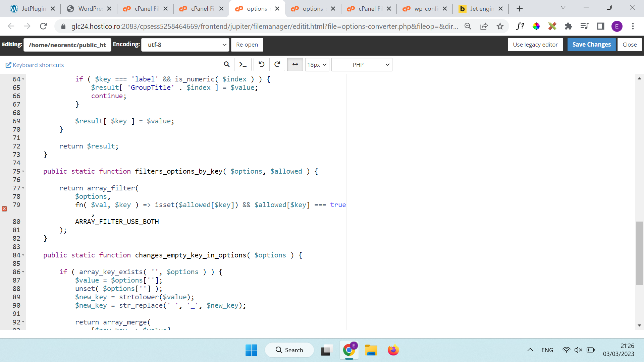Click the taskbar Search box

coord(289,350)
